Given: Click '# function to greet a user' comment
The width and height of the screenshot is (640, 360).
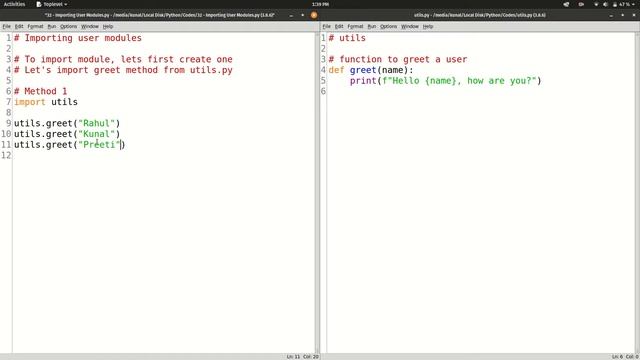Looking at the screenshot, I should coord(398,59).
